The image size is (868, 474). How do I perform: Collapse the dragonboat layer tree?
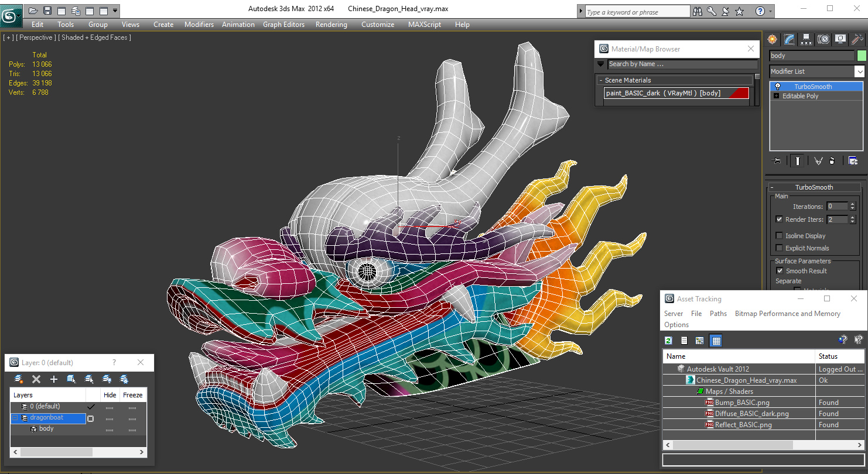click(x=16, y=418)
